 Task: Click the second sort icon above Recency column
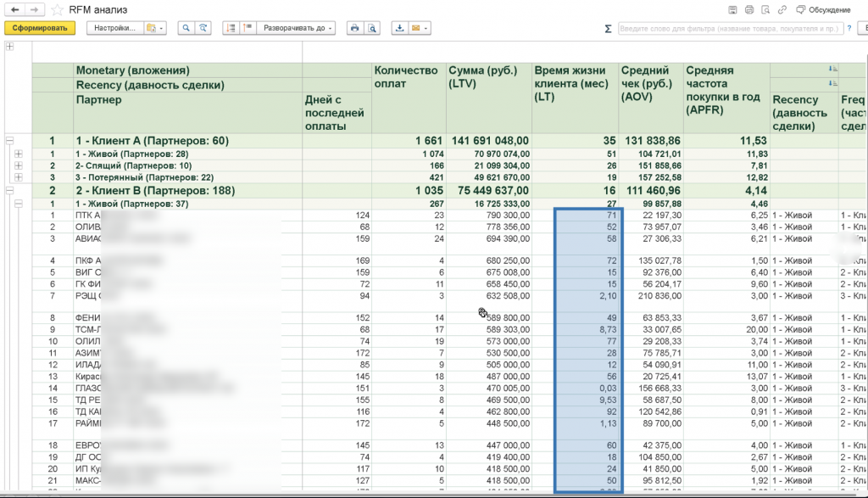[x=833, y=83]
